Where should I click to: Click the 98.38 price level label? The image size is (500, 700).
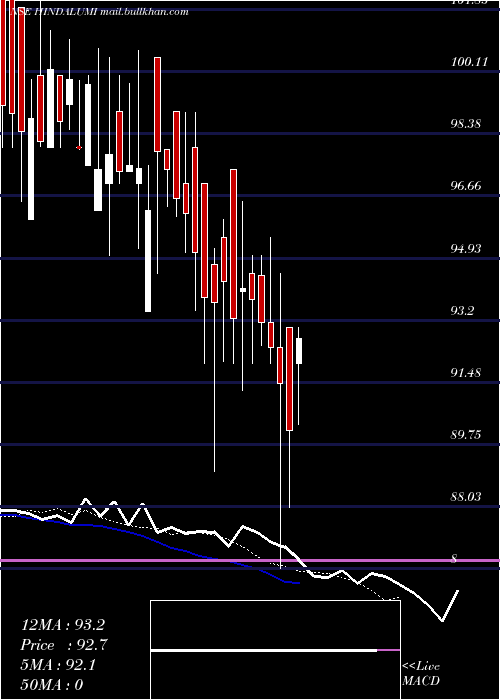(x=466, y=123)
